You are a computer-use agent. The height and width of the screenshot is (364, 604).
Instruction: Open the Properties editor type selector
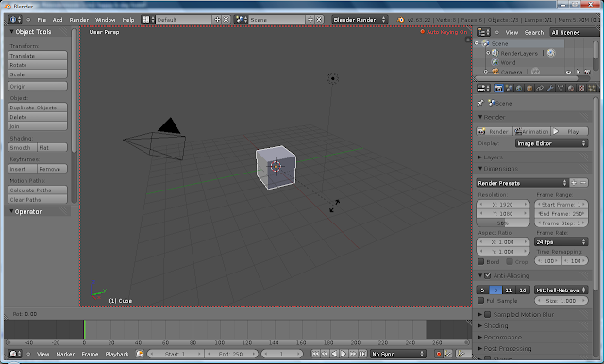(483, 89)
